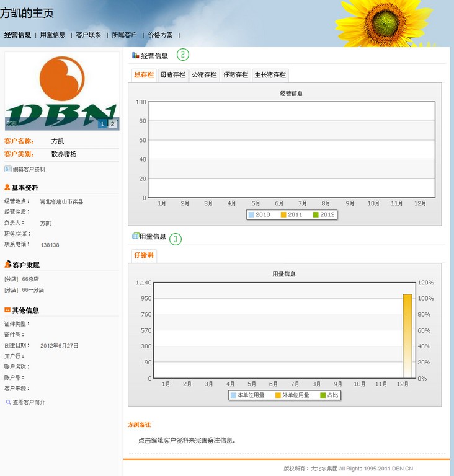Image resolution: width=454 pixels, height=476 pixels.
Task: Open the 查看客户简介 link
Action: (x=29, y=402)
